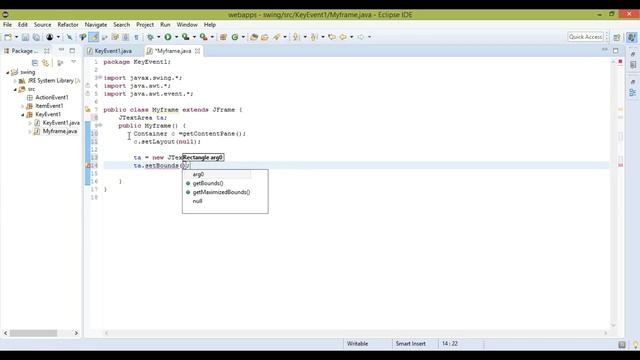
Task: Click the Previous Annotation toolbar icon
Action: tap(314, 37)
